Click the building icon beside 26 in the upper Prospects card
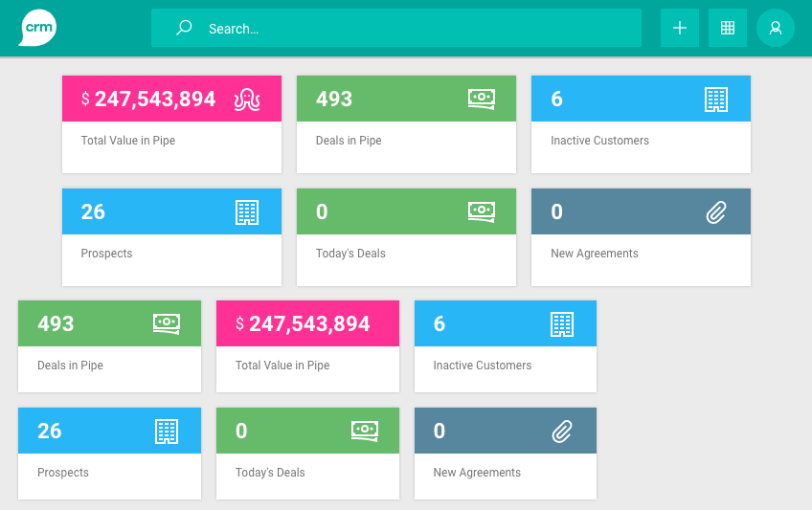The width and height of the screenshot is (812, 510). point(247,212)
